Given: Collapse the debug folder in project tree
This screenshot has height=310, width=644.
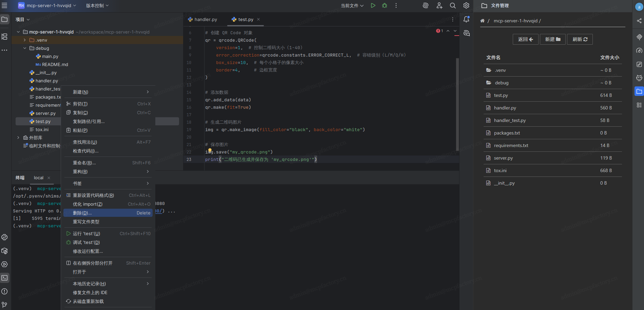Looking at the screenshot, I should [x=25, y=48].
